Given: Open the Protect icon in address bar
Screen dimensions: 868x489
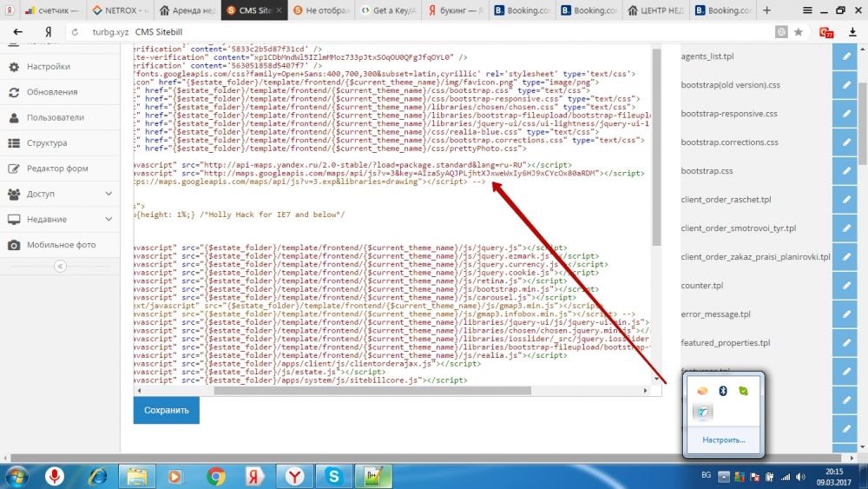Looking at the screenshot, I should pyautogui.click(x=781, y=32).
